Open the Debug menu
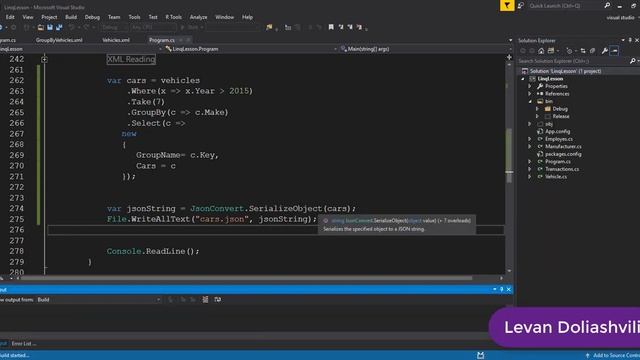The image size is (640, 360). 92,17
